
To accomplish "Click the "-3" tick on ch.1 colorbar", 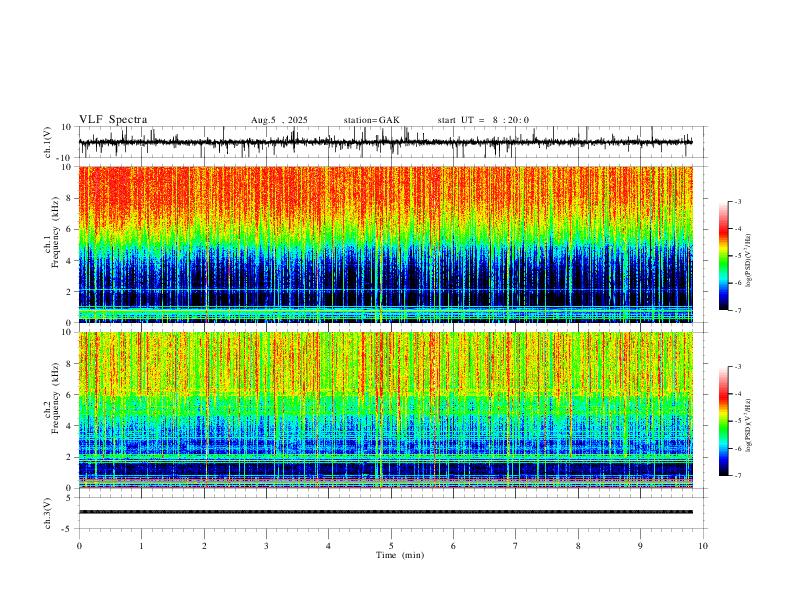I will click(x=737, y=201).
